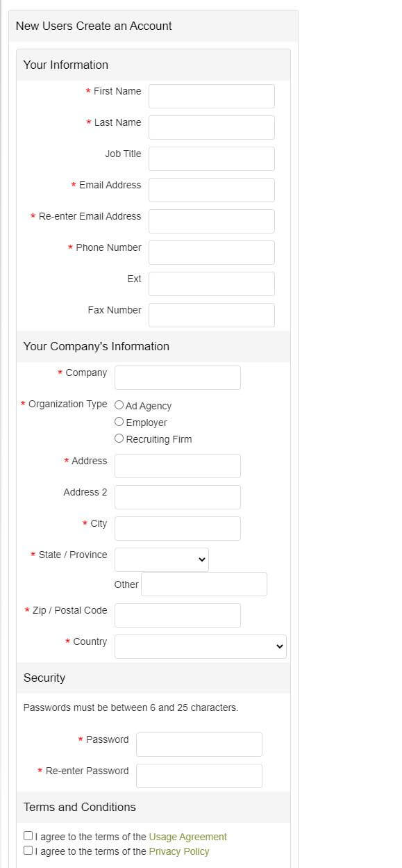Viewport: 402px width, 868px height.
Task: Select the Email Address input field
Action: [x=212, y=190]
